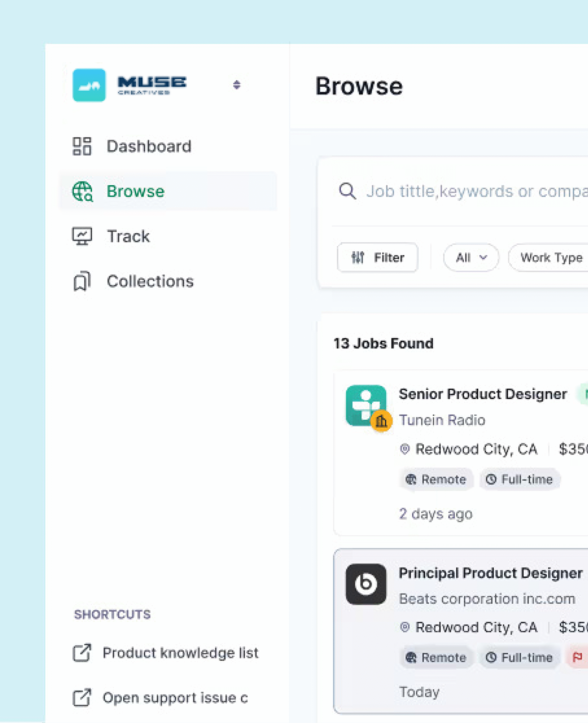Switch to Track menu item
Screen dimensions: 588x723
pos(129,236)
